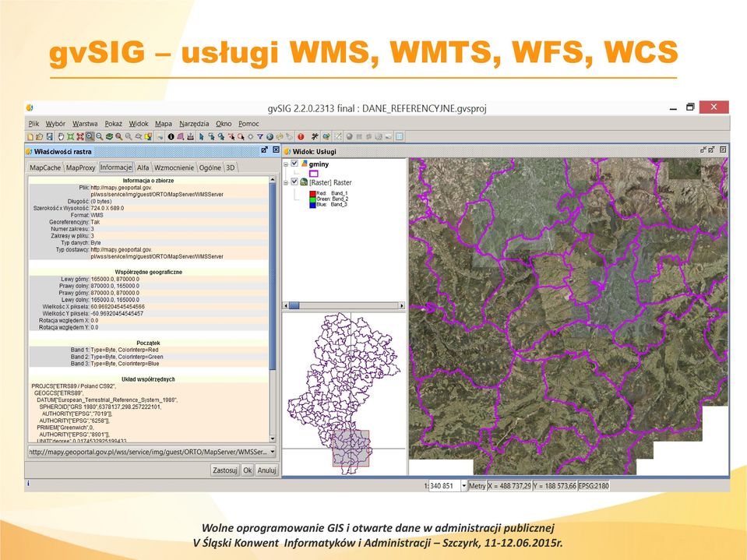Image resolution: width=747 pixels, height=560 pixels.
Task: Click the purple gminy symbol swatch
Action: [313, 174]
